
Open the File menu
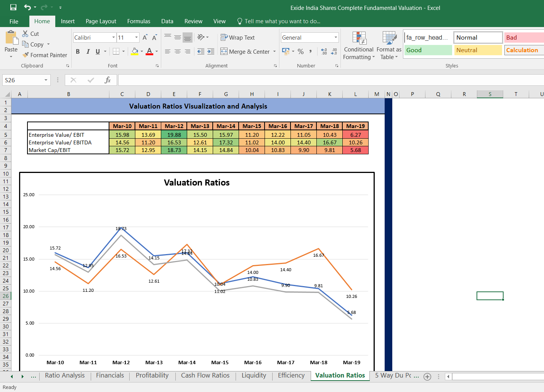(x=14, y=21)
